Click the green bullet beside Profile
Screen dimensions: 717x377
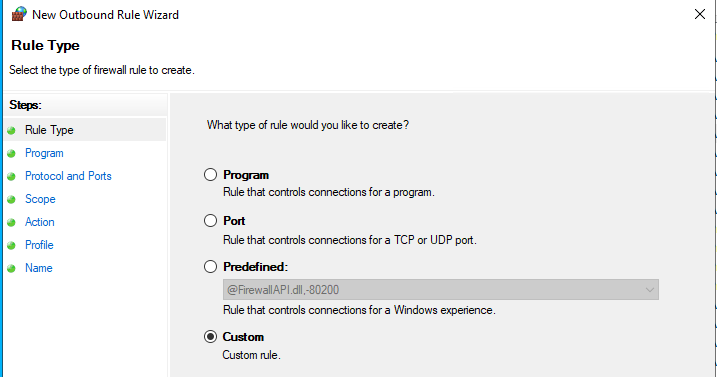click(x=11, y=245)
